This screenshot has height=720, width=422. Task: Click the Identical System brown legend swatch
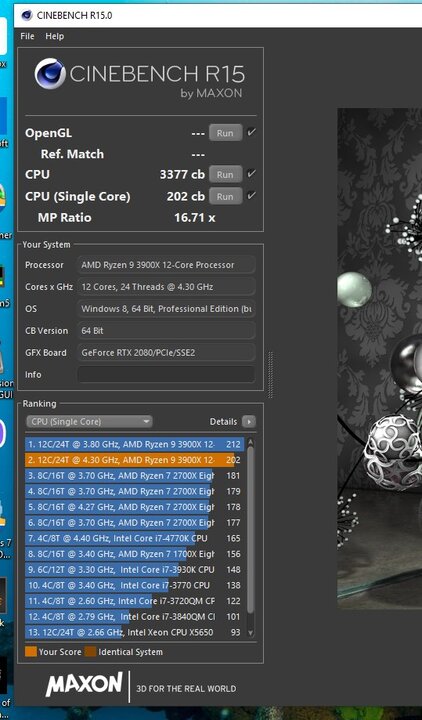pos(90,652)
